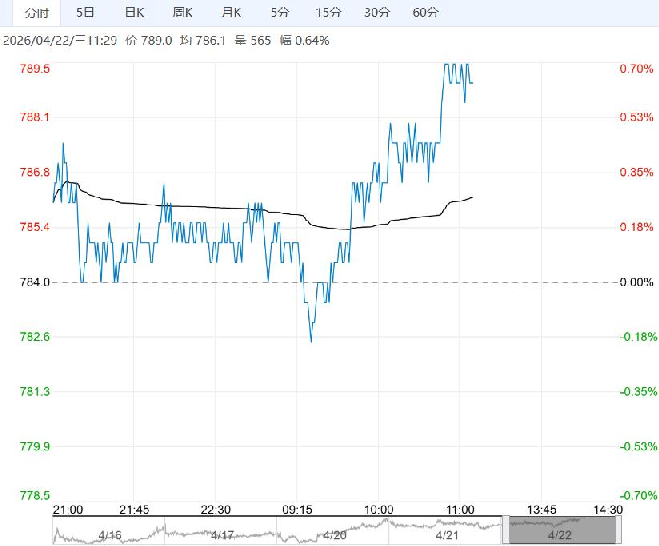Viewport: 659px width, 546px height.
Task: Open the 5日 five-day chart tab
Action: click(x=86, y=12)
